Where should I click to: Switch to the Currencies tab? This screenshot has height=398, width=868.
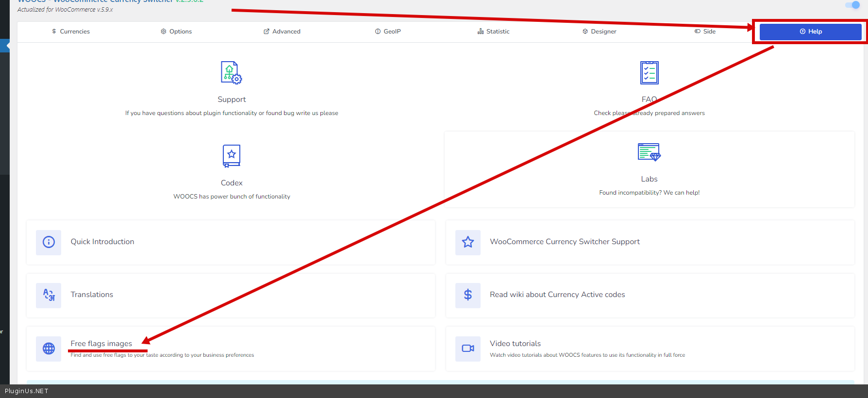(x=71, y=32)
